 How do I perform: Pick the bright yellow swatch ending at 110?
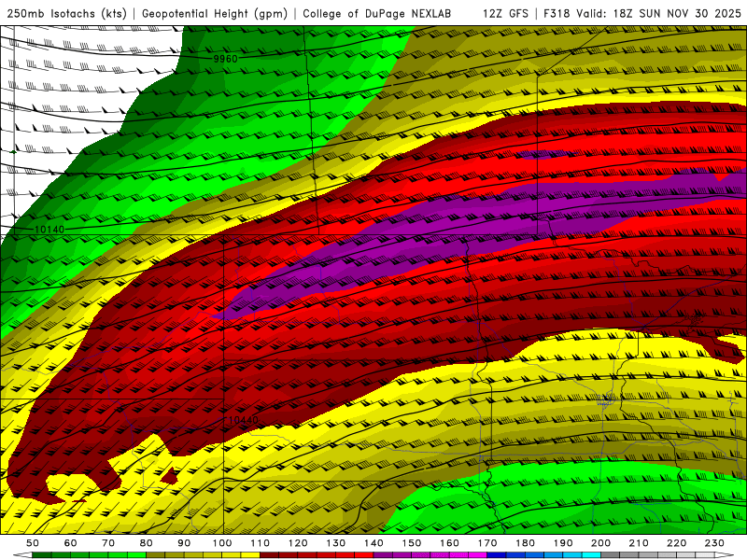(250, 555)
